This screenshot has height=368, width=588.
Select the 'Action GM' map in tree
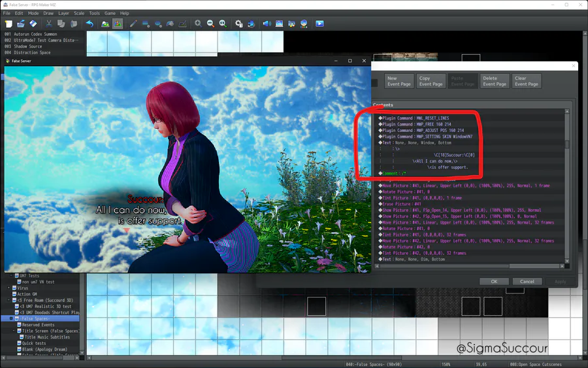[27, 294]
